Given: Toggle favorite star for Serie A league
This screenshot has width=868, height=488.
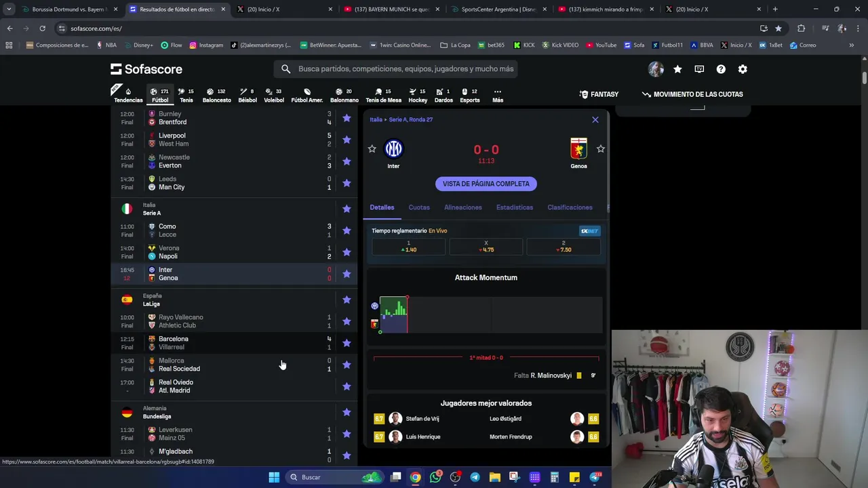Looking at the screenshot, I should (x=347, y=209).
